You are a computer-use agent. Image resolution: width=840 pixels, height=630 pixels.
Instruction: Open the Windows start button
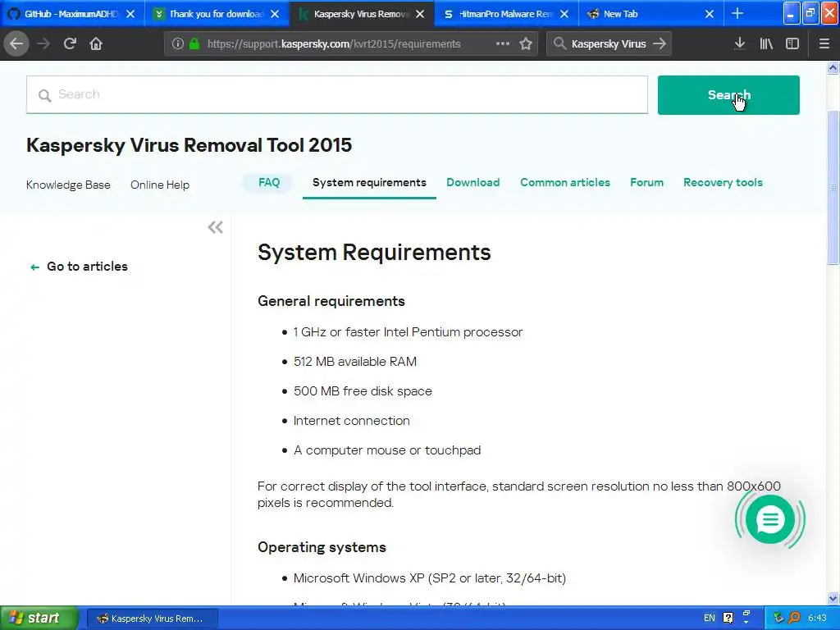pos(39,618)
